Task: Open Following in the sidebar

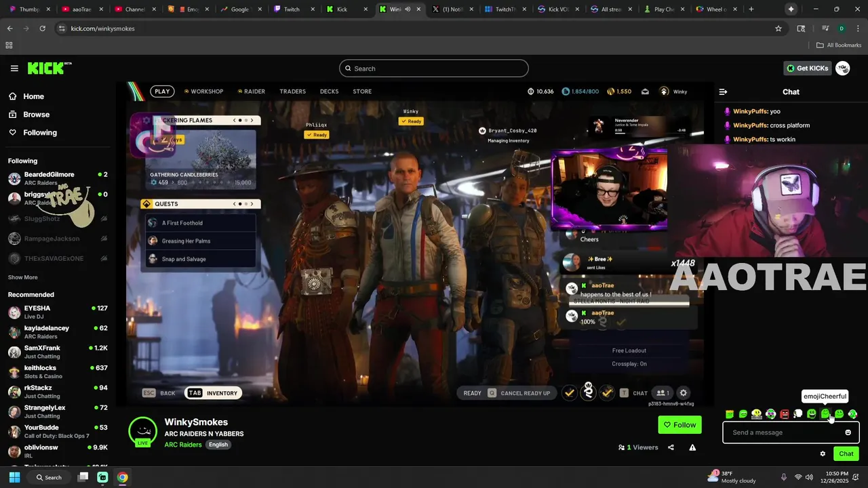Action: 40,133
